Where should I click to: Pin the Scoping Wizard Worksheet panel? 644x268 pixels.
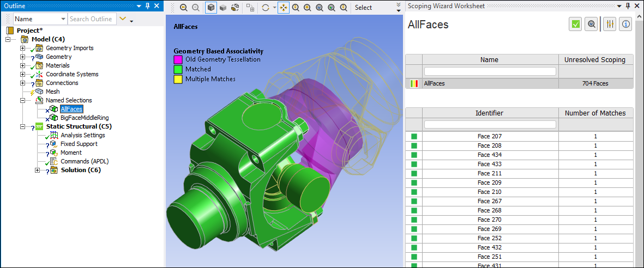628,5
